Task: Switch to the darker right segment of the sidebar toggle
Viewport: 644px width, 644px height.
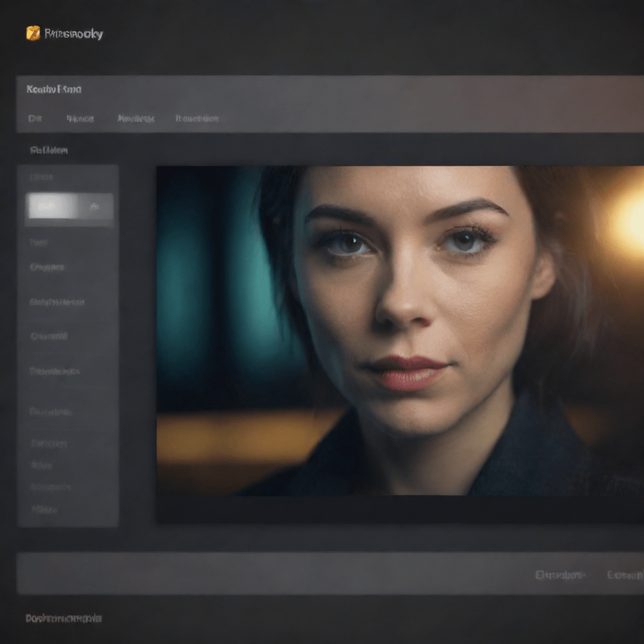Action: (94, 206)
